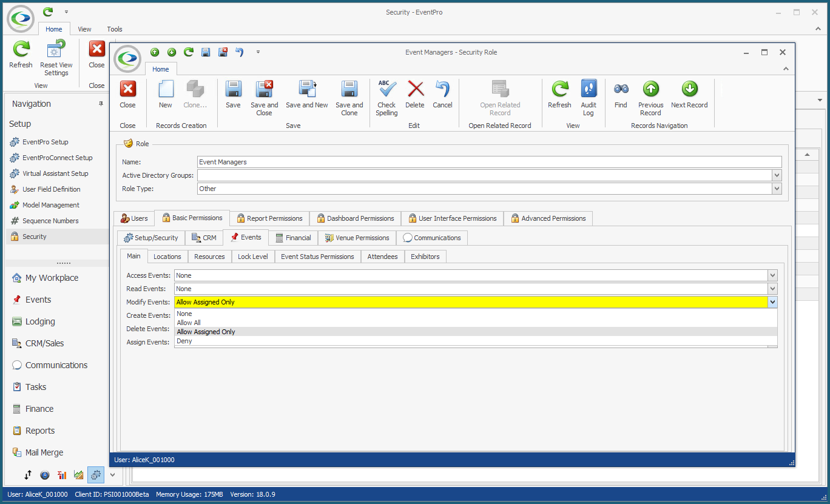Image resolution: width=830 pixels, height=504 pixels.
Task: Customize Security Role quick access toolbar dropdown
Action: tap(258, 52)
